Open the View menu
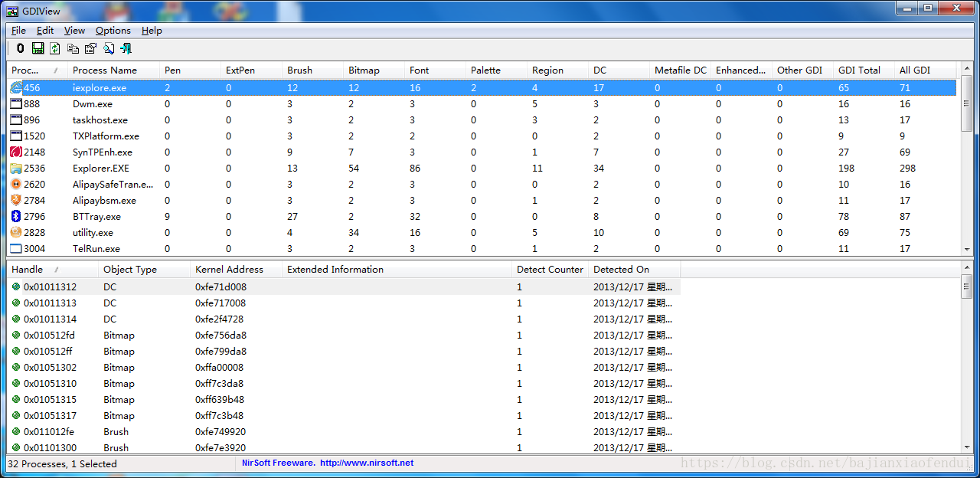 pyautogui.click(x=74, y=31)
